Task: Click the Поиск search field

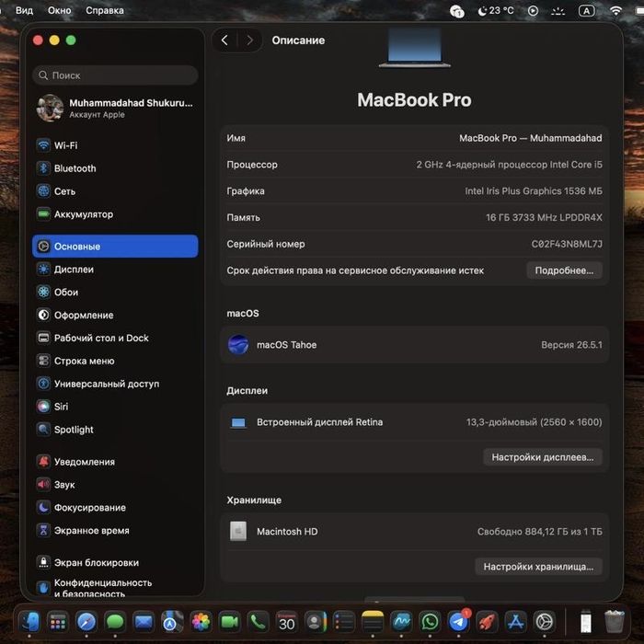Action: tap(115, 75)
